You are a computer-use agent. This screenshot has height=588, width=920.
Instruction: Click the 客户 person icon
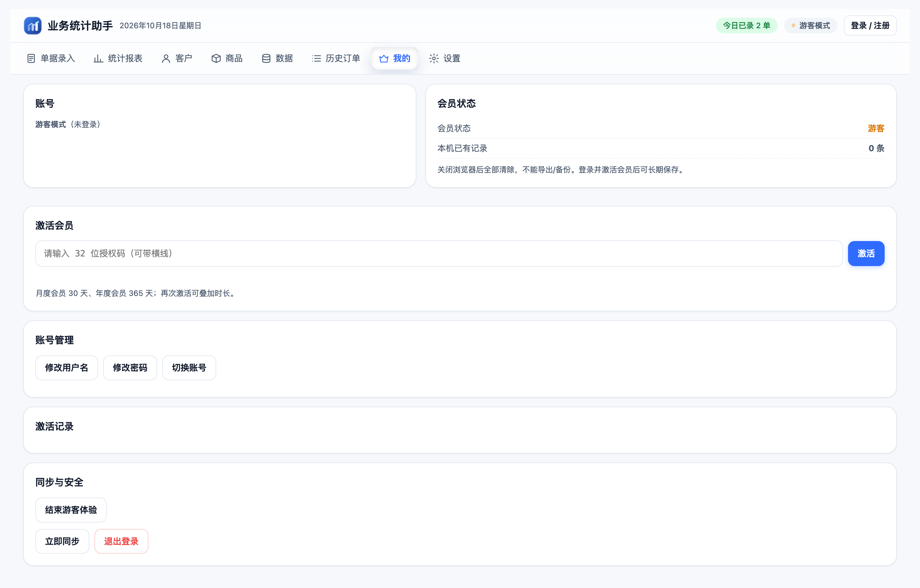point(166,58)
